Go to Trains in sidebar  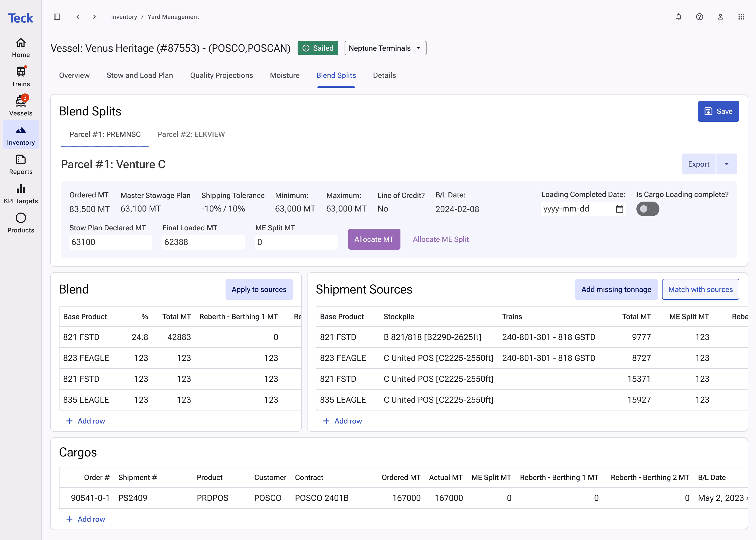click(x=21, y=77)
